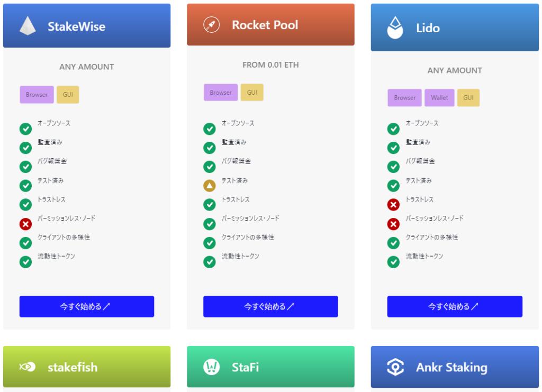Click Lido's green check for 監査済み

tap(393, 148)
